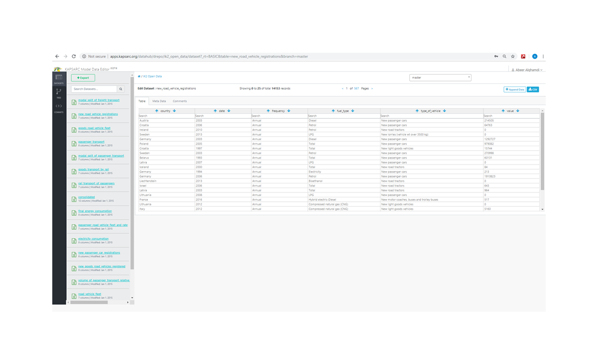
Task: Expand the Abeer Alghamdi user menu
Action: click(527, 70)
